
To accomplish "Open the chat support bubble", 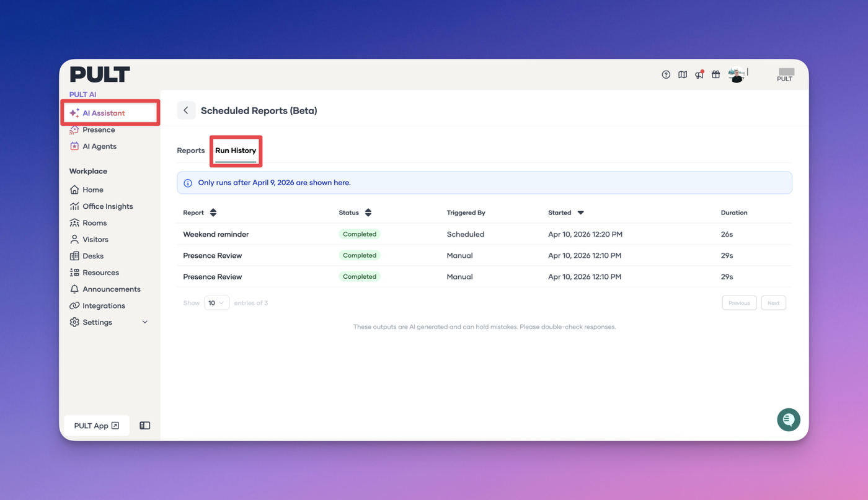I will coord(788,419).
